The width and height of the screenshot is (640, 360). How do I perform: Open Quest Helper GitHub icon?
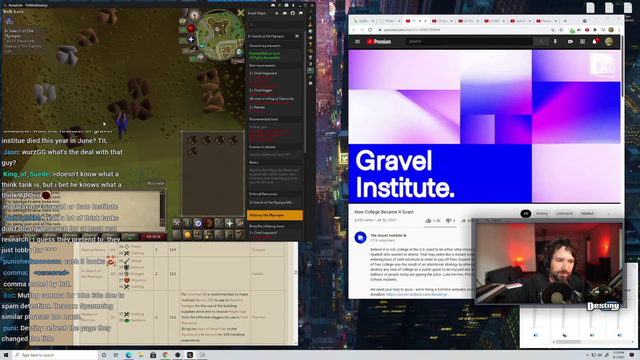click(x=293, y=13)
